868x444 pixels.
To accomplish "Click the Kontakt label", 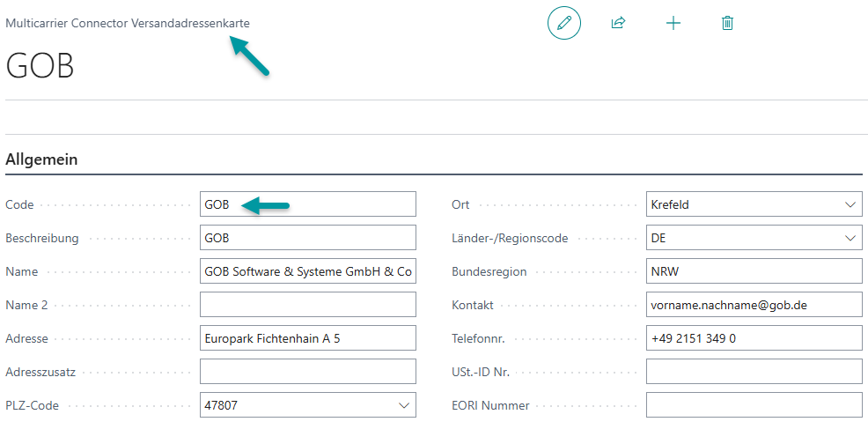I will pos(473,306).
